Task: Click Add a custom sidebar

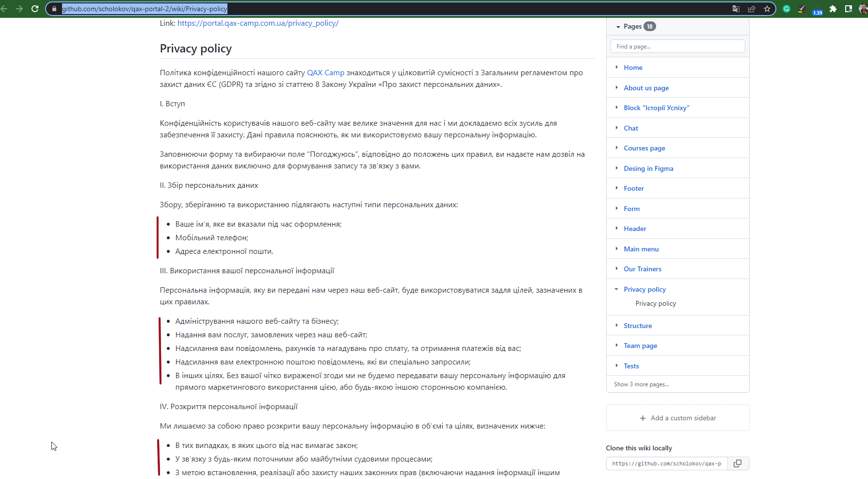Action: pyautogui.click(x=677, y=417)
